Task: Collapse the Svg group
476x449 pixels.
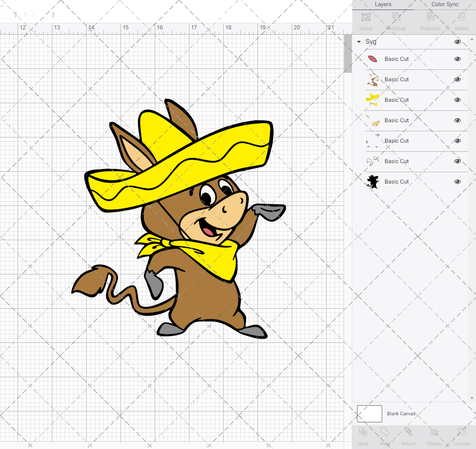Action: 359,41
